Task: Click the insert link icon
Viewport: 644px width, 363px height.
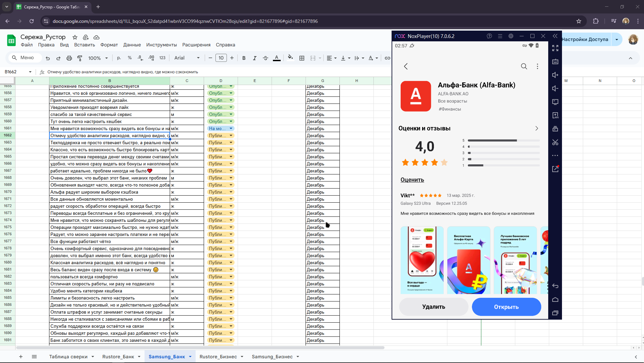Action: click(x=387, y=58)
